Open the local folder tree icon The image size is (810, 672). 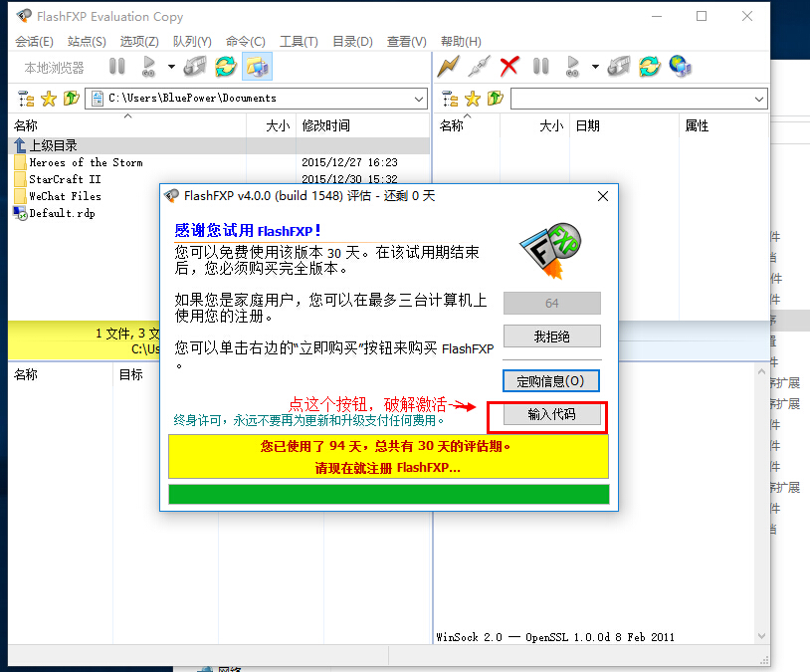[26, 99]
